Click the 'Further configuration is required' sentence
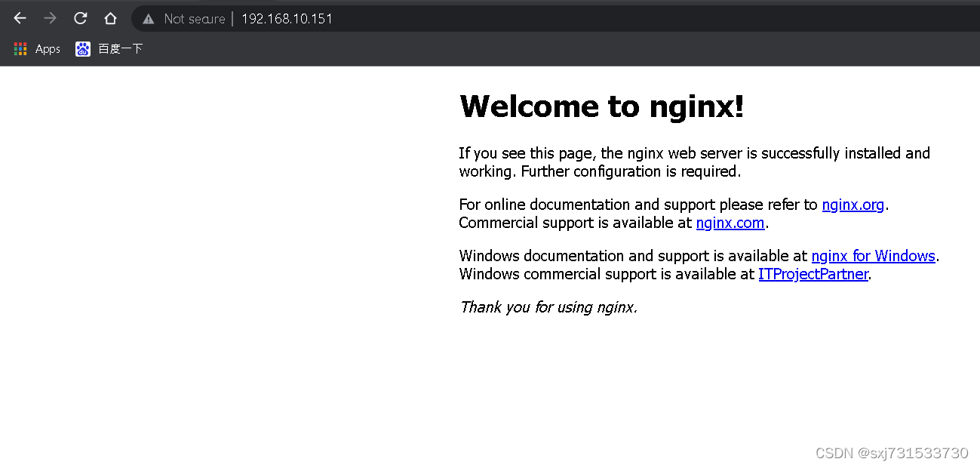This screenshot has height=468, width=980. point(631,171)
